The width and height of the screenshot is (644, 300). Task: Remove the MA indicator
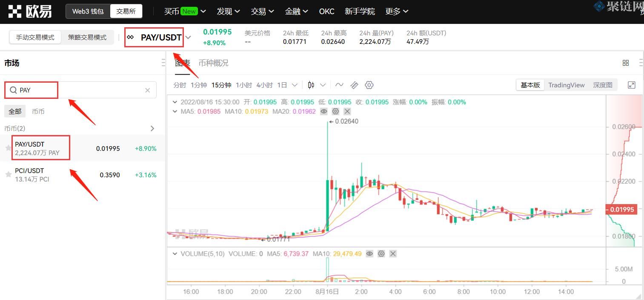coord(347,111)
